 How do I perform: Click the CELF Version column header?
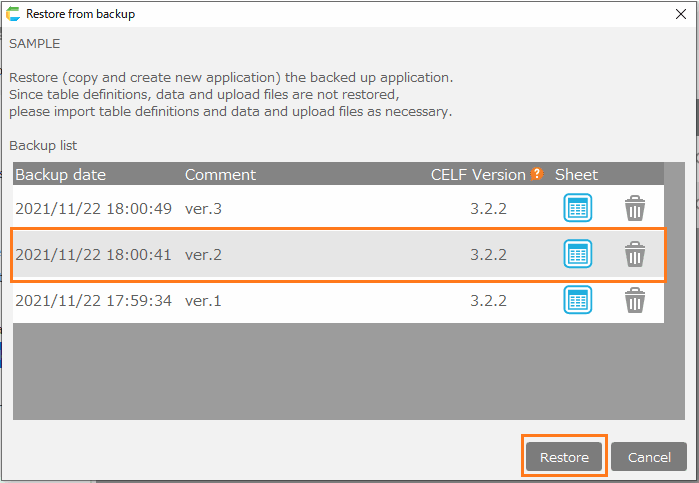click(x=478, y=174)
